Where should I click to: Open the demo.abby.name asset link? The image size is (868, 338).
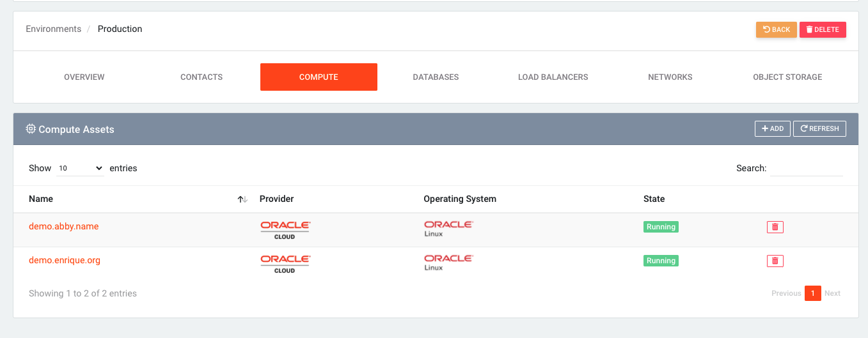tap(64, 226)
